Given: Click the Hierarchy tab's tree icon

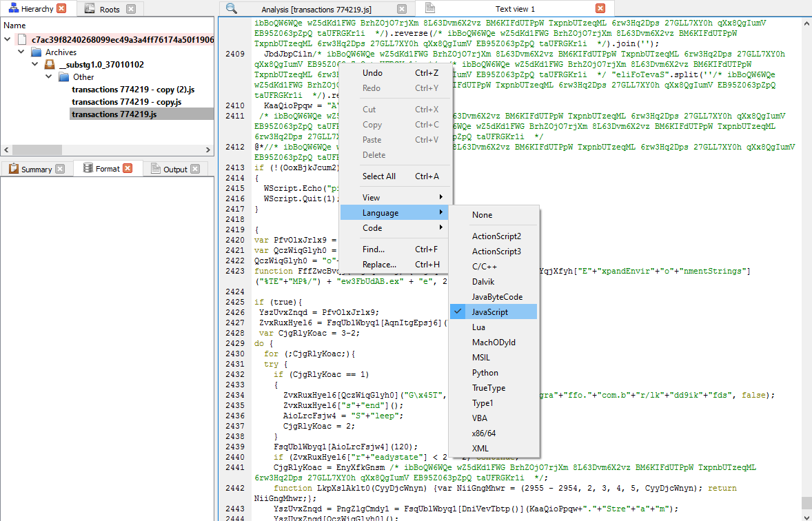Looking at the screenshot, I should (14, 8).
